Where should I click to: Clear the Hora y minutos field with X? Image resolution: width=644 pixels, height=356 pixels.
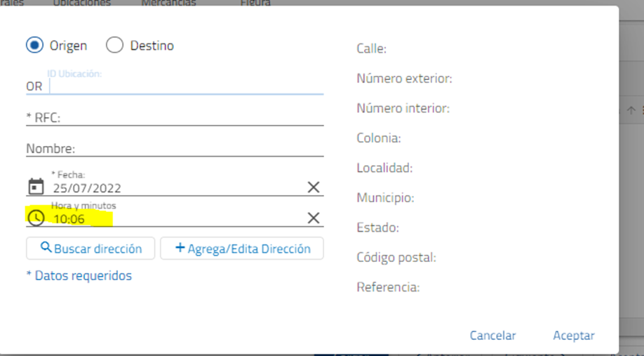point(314,218)
